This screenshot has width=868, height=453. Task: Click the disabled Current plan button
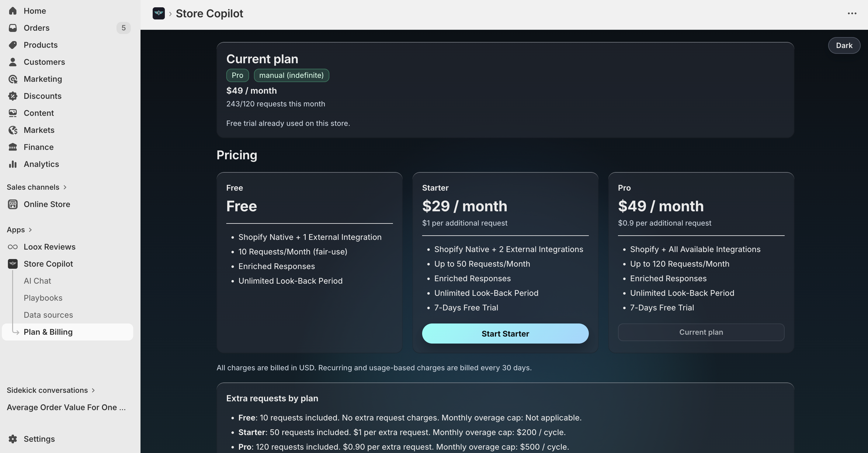click(x=701, y=332)
